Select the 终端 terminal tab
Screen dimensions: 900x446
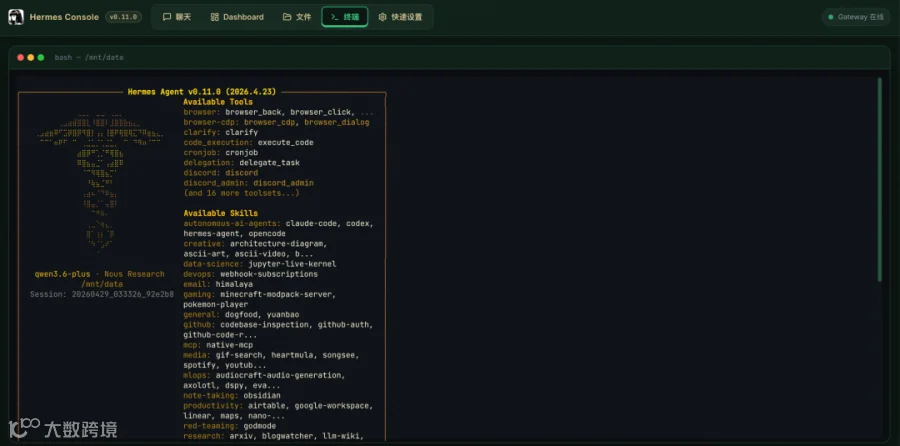[344, 17]
